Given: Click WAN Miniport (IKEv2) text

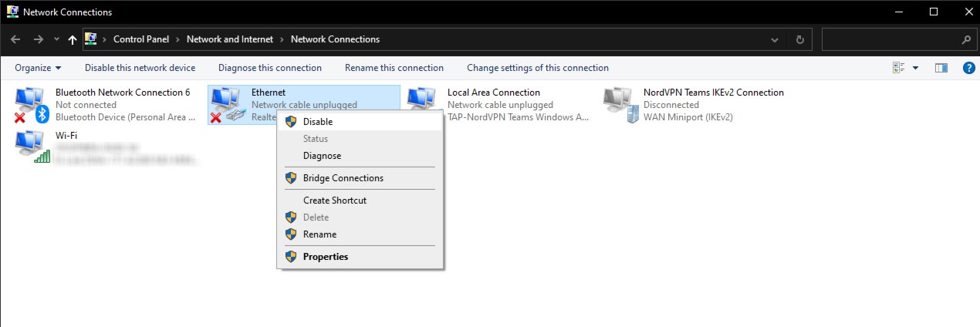Looking at the screenshot, I should click(688, 117).
